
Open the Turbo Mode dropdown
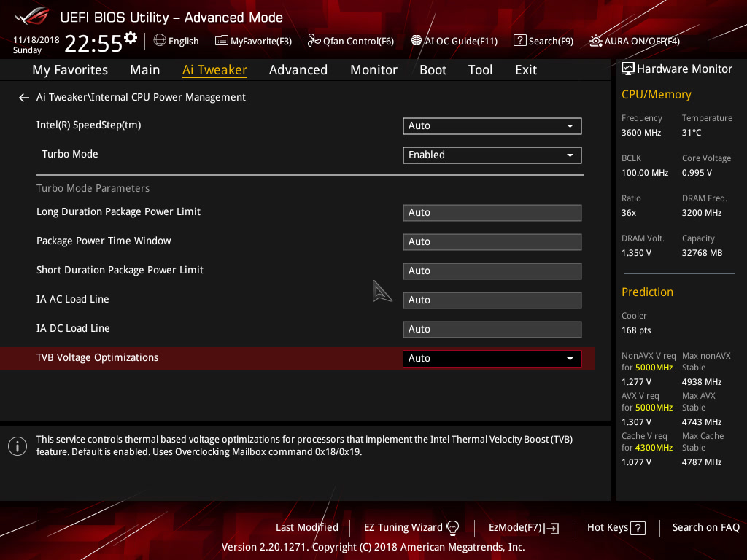492,155
